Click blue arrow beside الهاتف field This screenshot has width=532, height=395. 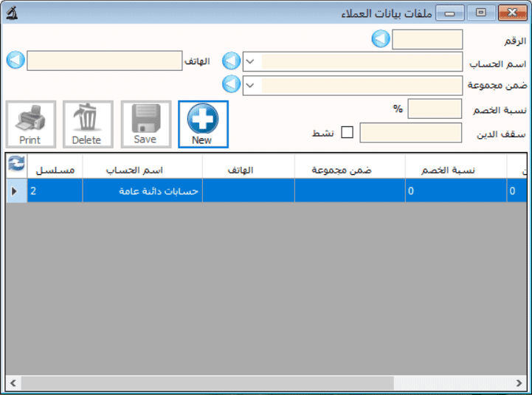tap(15, 61)
